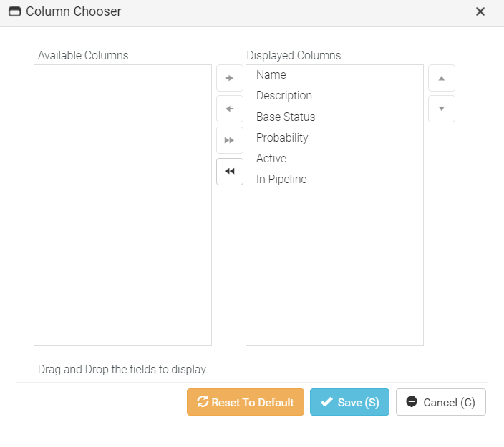Image resolution: width=504 pixels, height=447 pixels.
Task: Click the refresh icon on Reset button
Action: (203, 402)
